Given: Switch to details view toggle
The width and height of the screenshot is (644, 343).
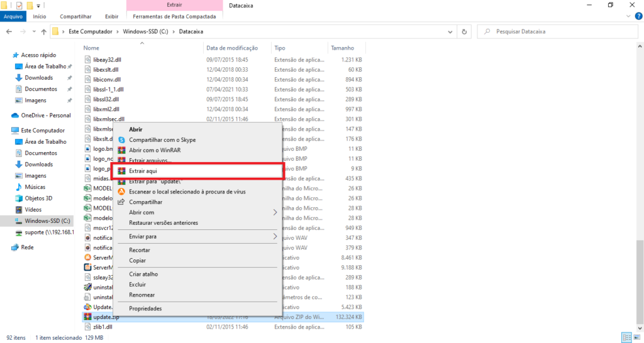Looking at the screenshot, I should [625, 337].
